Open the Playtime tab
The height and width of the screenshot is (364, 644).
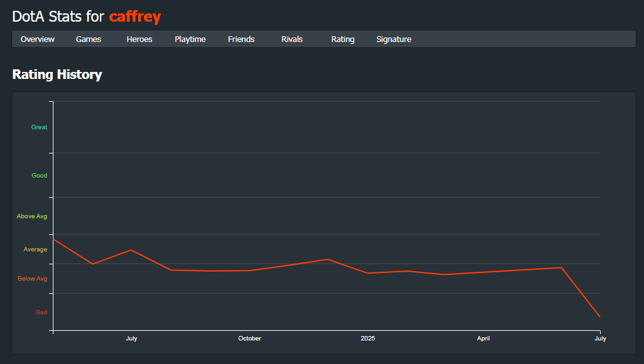pos(190,39)
